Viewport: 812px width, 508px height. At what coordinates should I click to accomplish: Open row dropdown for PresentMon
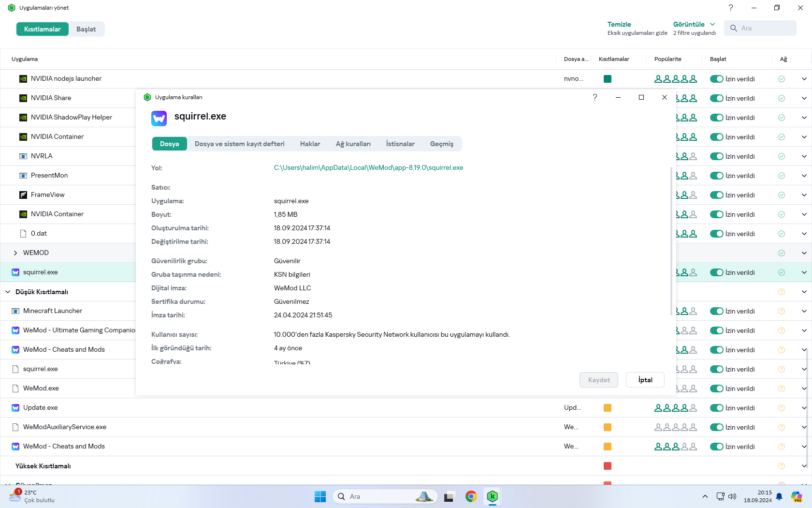[x=804, y=176]
